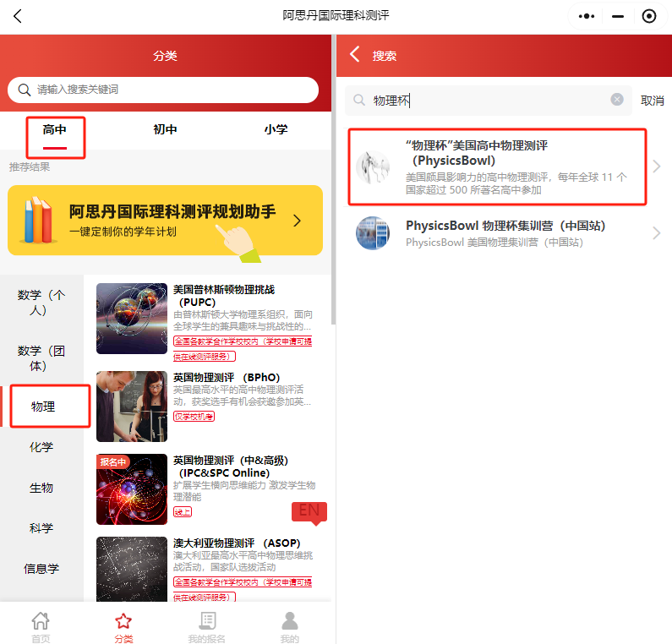Go to 我的 profile tab icon
The image size is (672, 644).
click(289, 626)
